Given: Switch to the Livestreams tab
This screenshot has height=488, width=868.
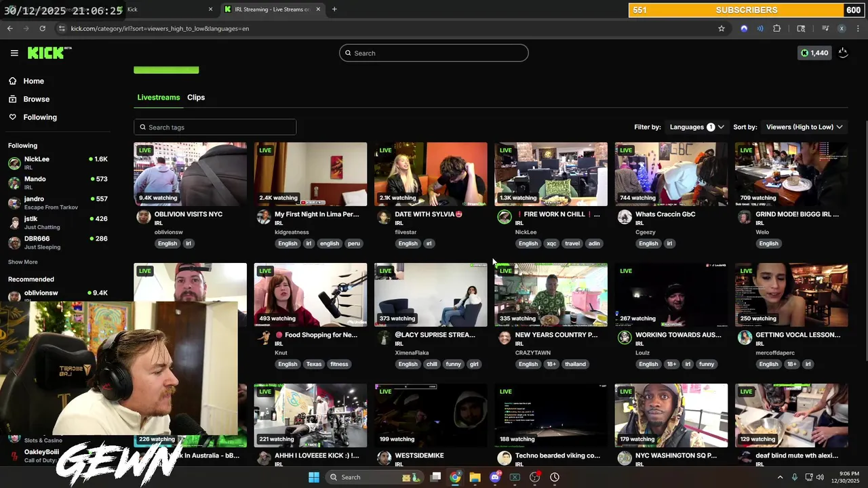Looking at the screenshot, I should point(159,97).
